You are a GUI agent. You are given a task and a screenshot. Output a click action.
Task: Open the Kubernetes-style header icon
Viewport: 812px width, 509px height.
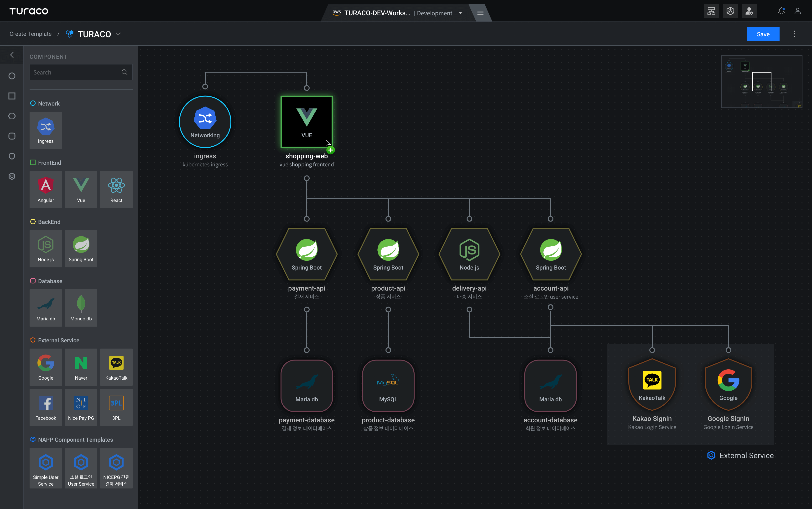[x=730, y=11]
